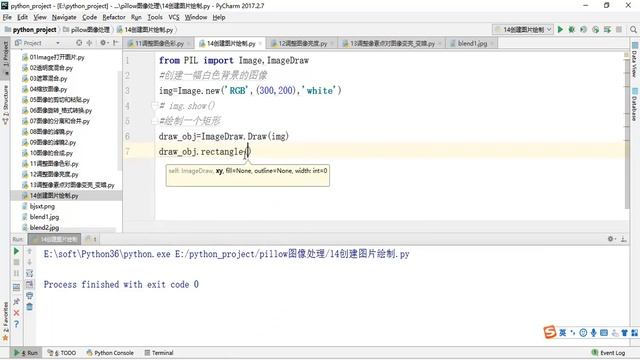
Task: Switch to the blend1.jpg editor tab
Action: (472, 43)
